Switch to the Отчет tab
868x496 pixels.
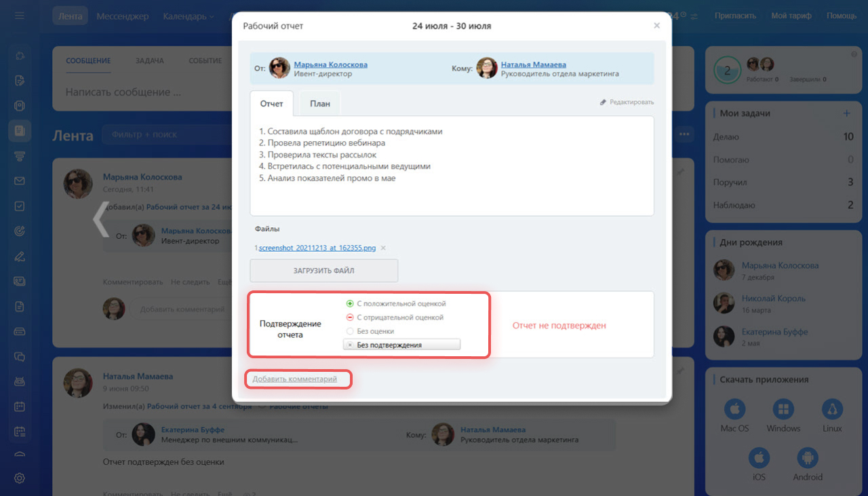pyautogui.click(x=272, y=104)
